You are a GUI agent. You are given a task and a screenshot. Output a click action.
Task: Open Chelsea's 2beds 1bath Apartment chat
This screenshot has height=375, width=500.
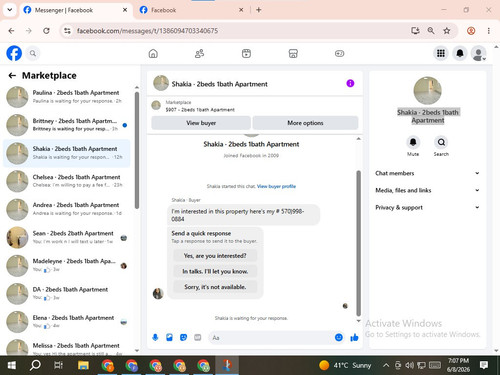[x=67, y=181]
